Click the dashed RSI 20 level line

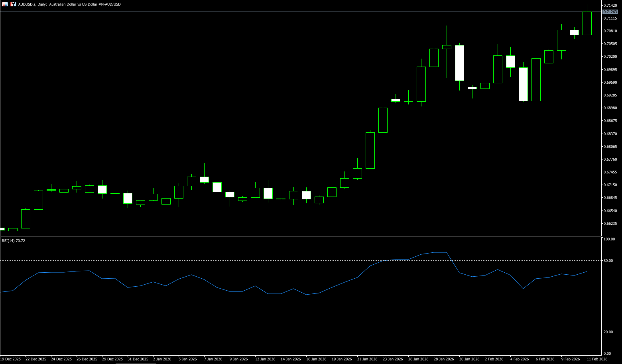239,332
